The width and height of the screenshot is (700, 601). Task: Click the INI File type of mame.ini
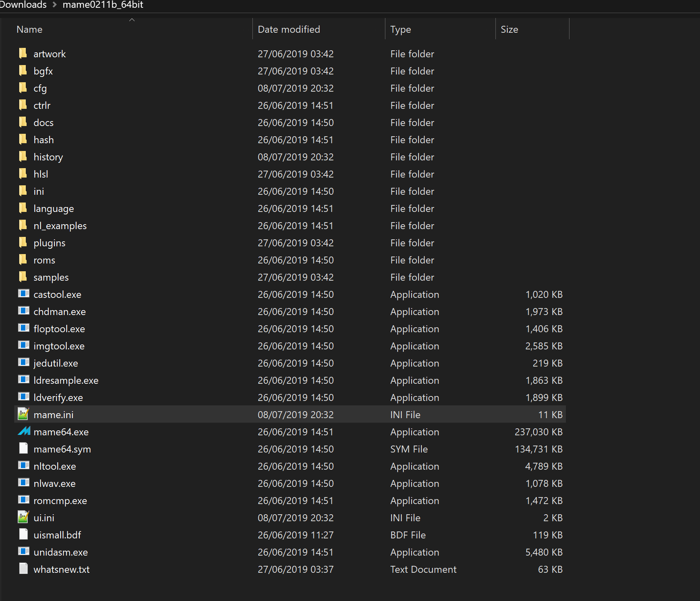coord(405,415)
